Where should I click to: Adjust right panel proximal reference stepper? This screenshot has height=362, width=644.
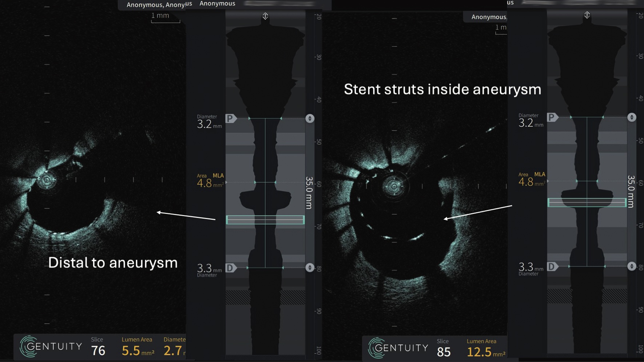(x=632, y=117)
